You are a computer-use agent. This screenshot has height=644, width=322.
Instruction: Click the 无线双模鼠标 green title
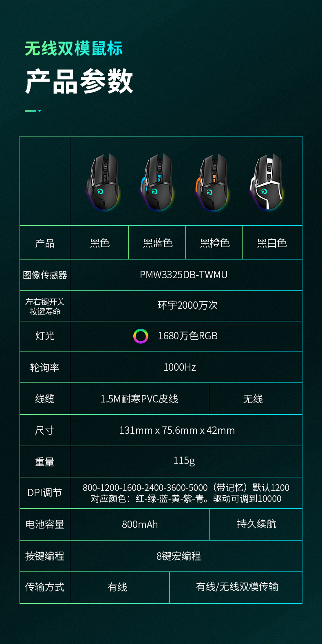[x=74, y=48]
